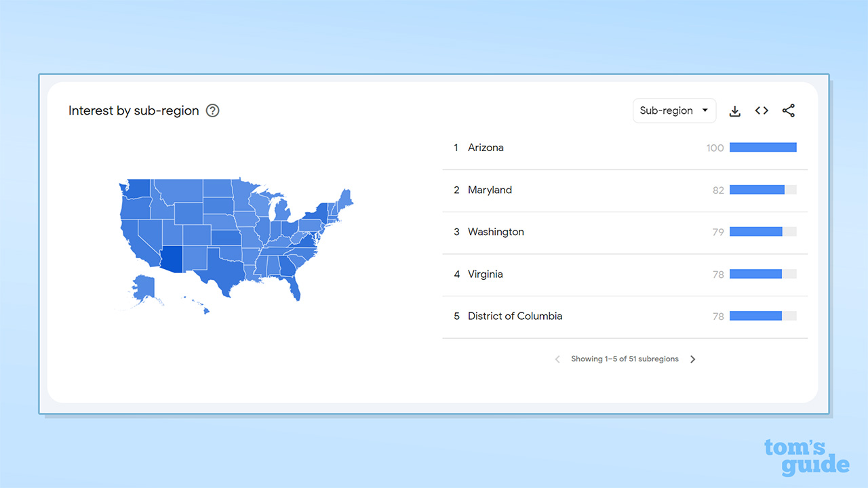Image resolution: width=868 pixels, height=488 pixels.
Task: Click Maryland's interest bar showing 82
Action: coord(757,190)
